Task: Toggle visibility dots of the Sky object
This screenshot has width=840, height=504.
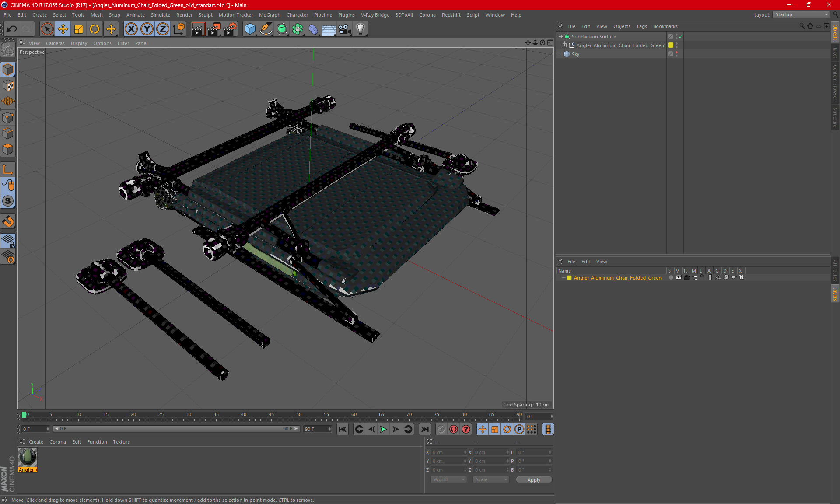Action: (x=676, y=54)
